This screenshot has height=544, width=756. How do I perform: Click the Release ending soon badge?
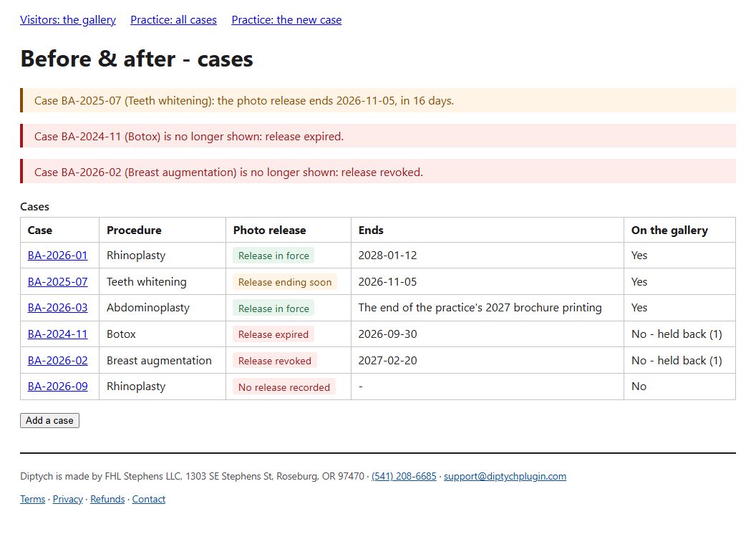pyautogui.click(x=285, y=282)
